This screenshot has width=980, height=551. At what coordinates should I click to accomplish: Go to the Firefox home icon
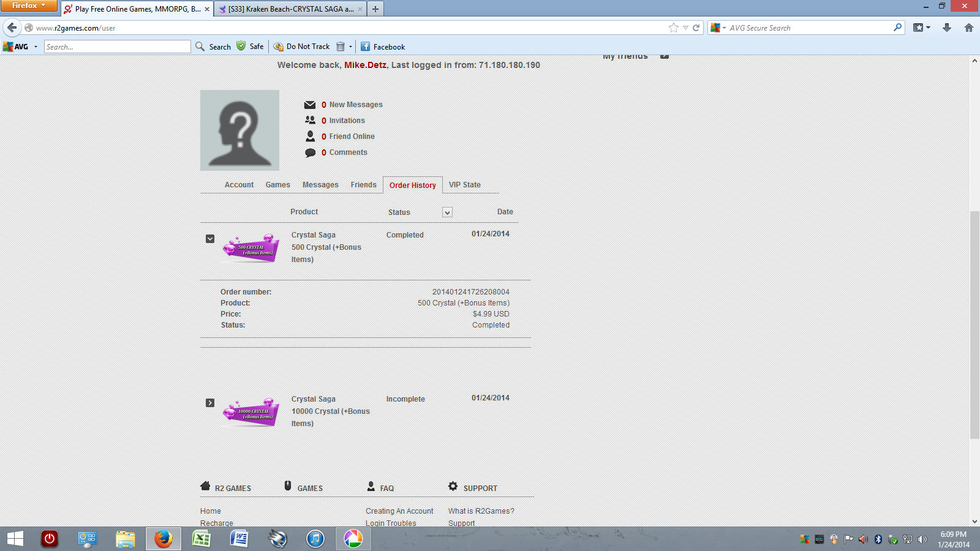click(968, 28)
